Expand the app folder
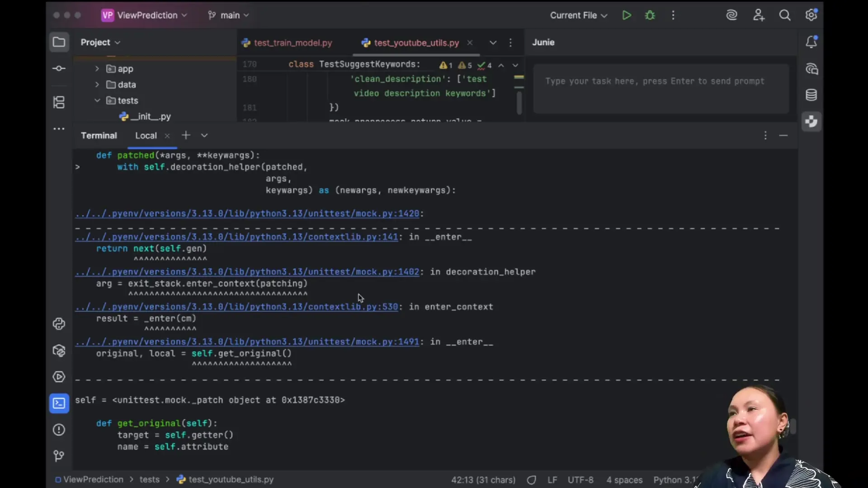The image size is (868, 488). tap(97, 69)
